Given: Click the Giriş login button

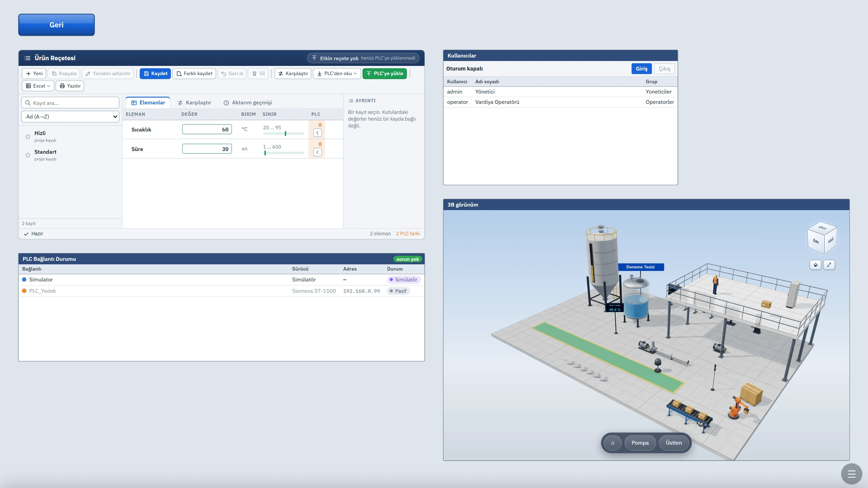Looking at the screenshot, I should point(641,68).
